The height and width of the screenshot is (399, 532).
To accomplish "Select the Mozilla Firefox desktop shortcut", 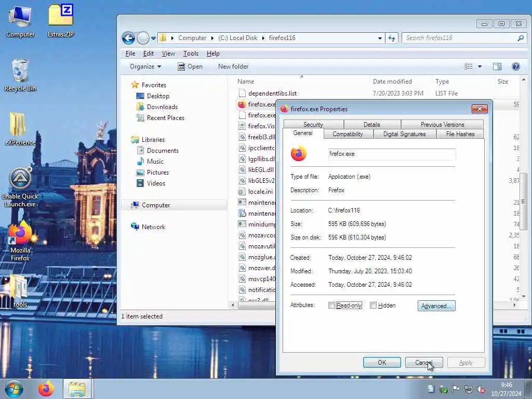I will 20,241.
